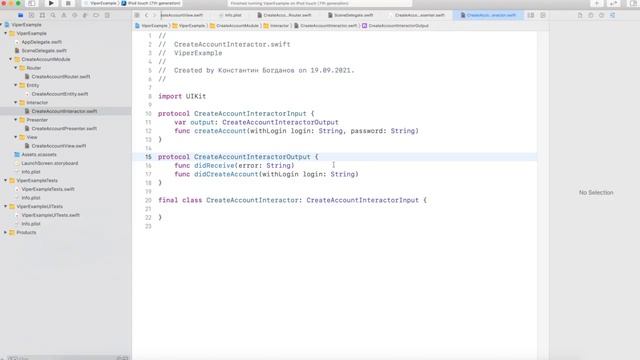Open ViperExampleTests.swift file
Viewport: 640px width, 360px height.
tap(48, 189)
